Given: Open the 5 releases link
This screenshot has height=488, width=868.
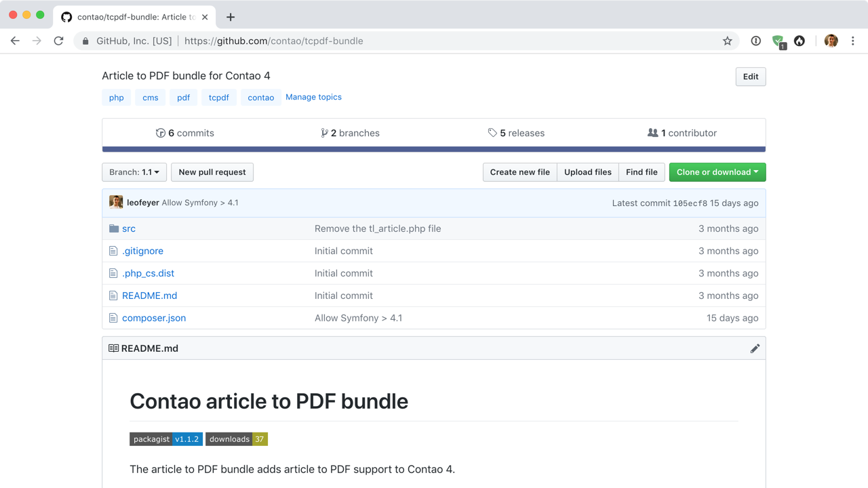Looking at the screenshot, I should click(x=516, y=133).
